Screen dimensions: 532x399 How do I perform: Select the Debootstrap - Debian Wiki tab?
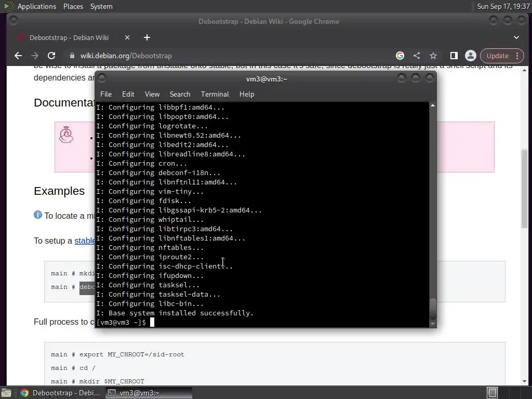(x=69, y=37)
